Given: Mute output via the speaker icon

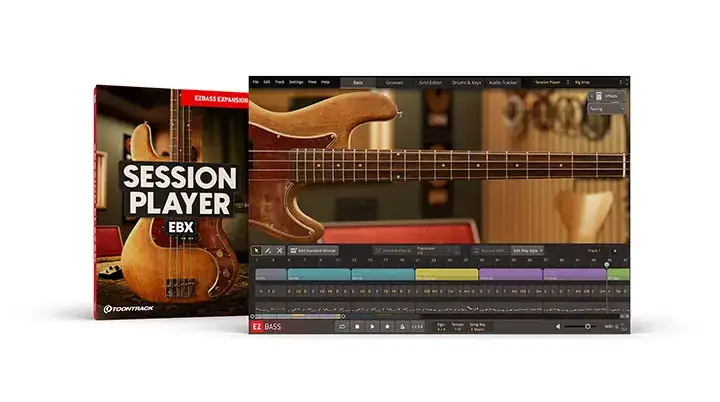Looking at the screenshot, I should (558, 327).
